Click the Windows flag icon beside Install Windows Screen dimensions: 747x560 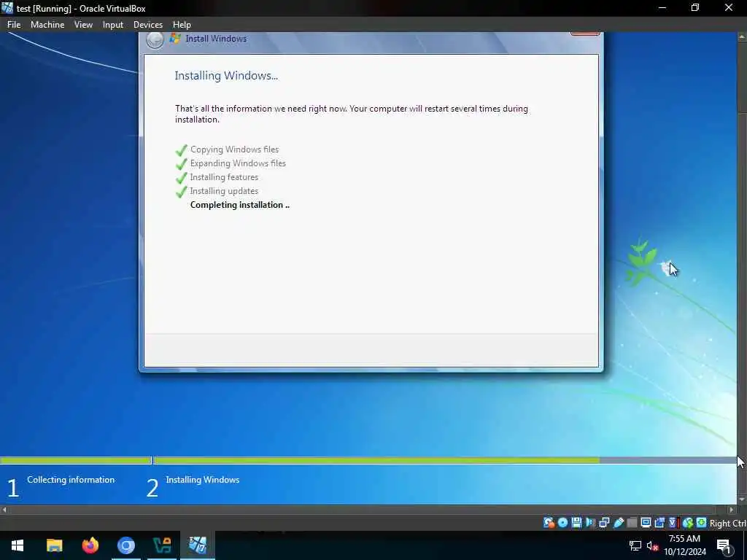point(175,39)
